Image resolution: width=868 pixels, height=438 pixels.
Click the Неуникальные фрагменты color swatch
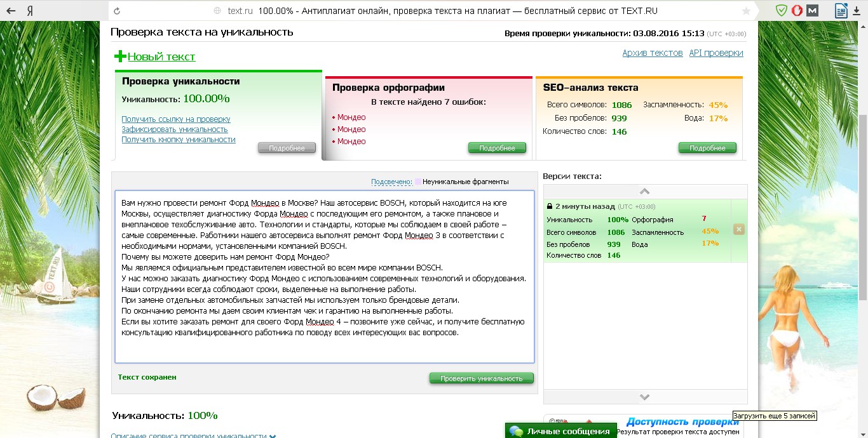(417, 182)
